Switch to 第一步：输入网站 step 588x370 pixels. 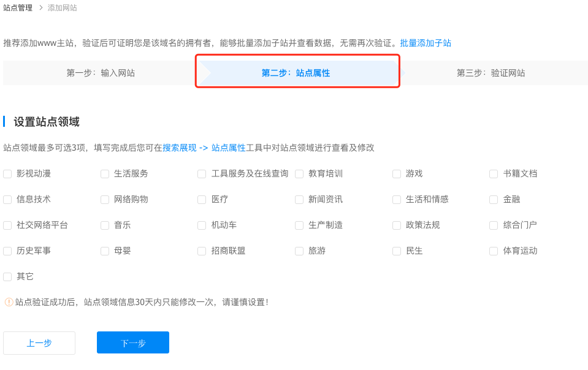coord(102,72)
